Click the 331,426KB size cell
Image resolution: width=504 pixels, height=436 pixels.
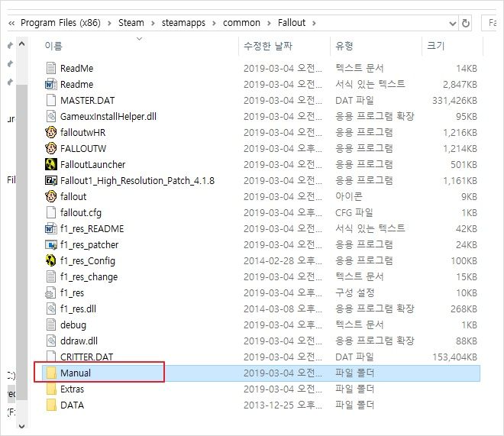[x=454, y=101]
